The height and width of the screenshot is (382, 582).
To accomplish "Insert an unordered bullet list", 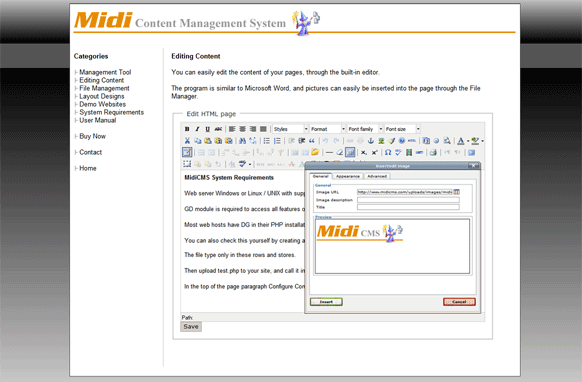I will click(267, 141).
